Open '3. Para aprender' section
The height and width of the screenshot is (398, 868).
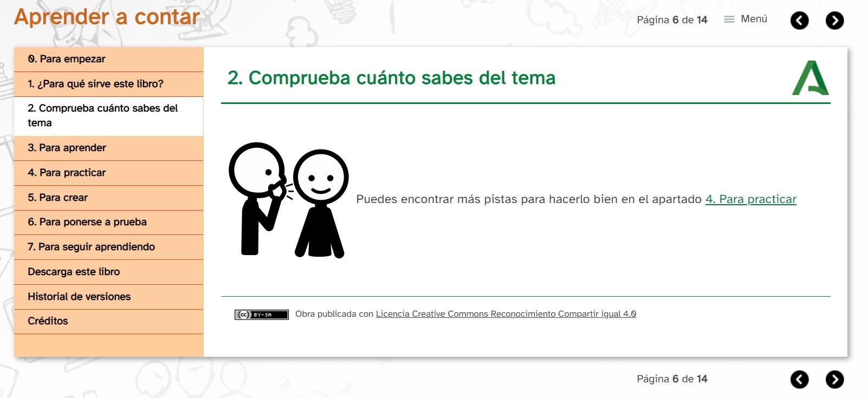click(67, 148)
